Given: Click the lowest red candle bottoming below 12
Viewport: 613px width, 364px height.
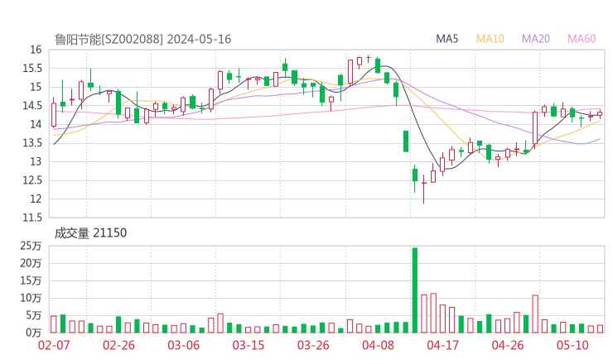Looking at the screenshot, I should (424, 189).
